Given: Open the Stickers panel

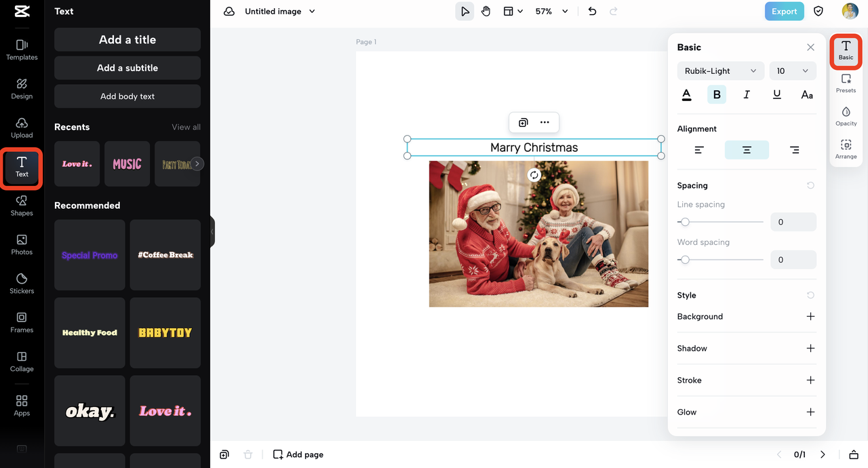Looking at the screenshot, I should (22, 284).
